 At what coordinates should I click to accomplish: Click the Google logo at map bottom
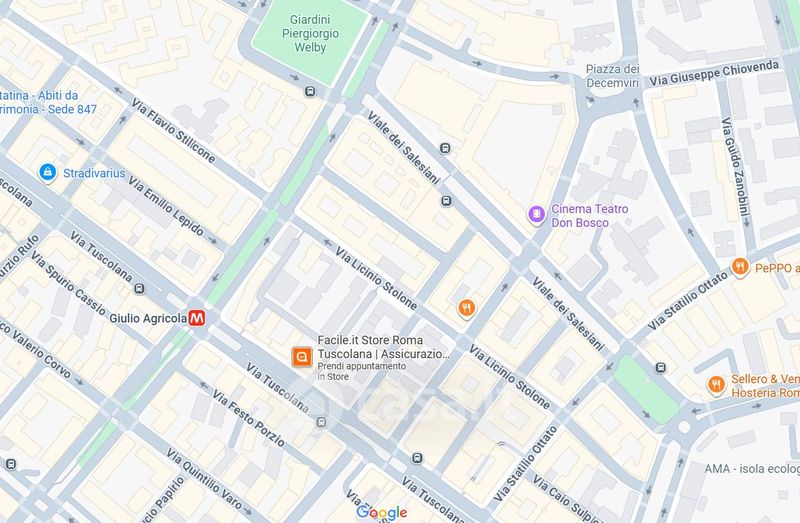tap(382, 513)
